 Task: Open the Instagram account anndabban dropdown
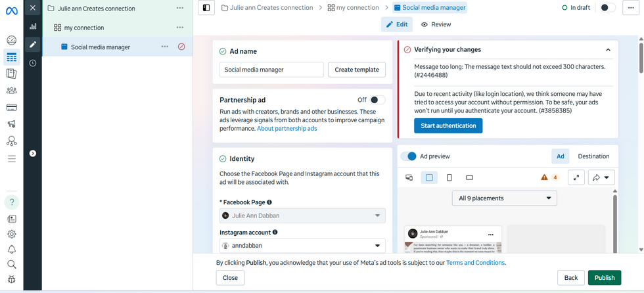(302, 246)
